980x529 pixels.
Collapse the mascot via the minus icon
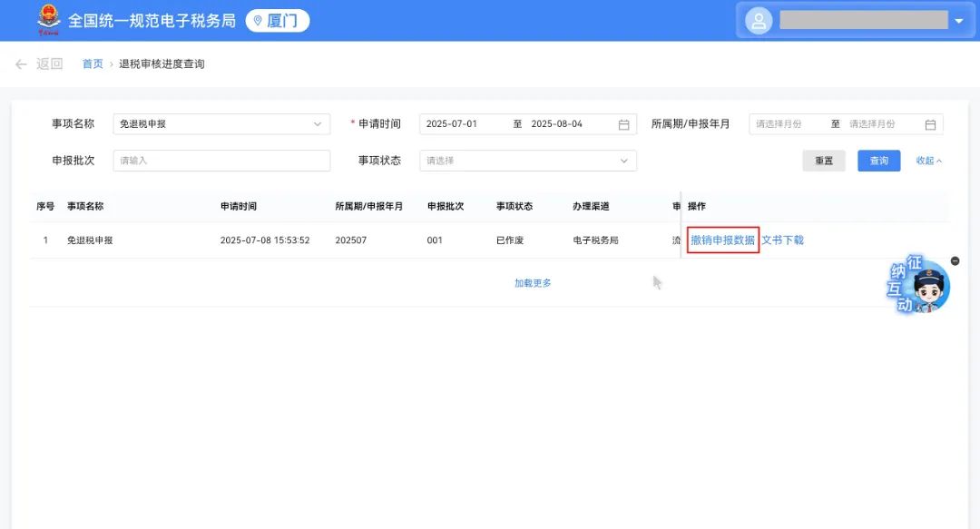(x=955, y=260)
